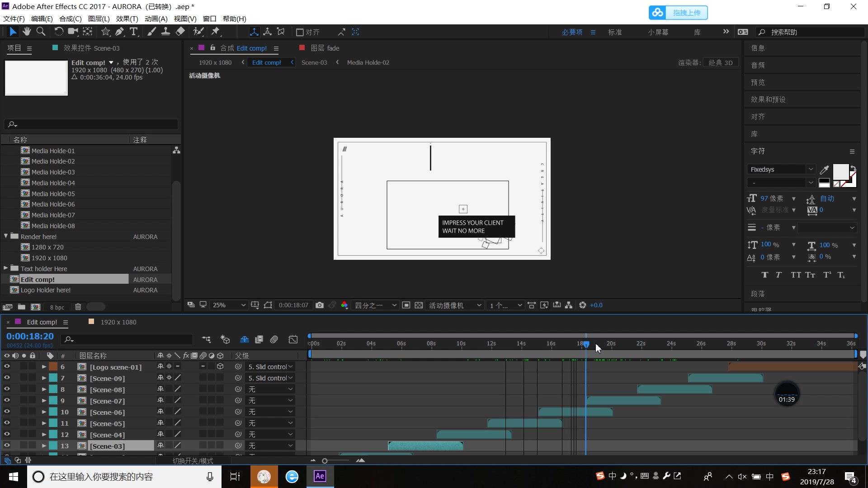Select the Pen tool
This screenshot has width=868, height=488.
119,32
